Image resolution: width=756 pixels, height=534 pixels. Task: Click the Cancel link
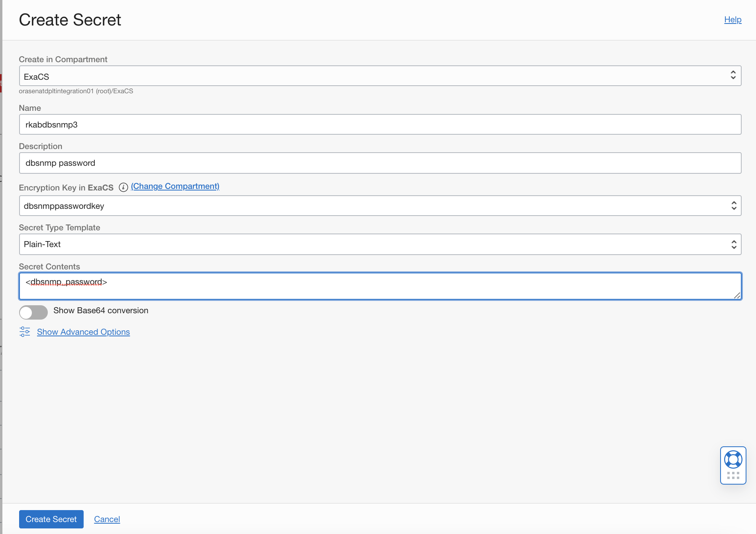[x=107, y=519]
